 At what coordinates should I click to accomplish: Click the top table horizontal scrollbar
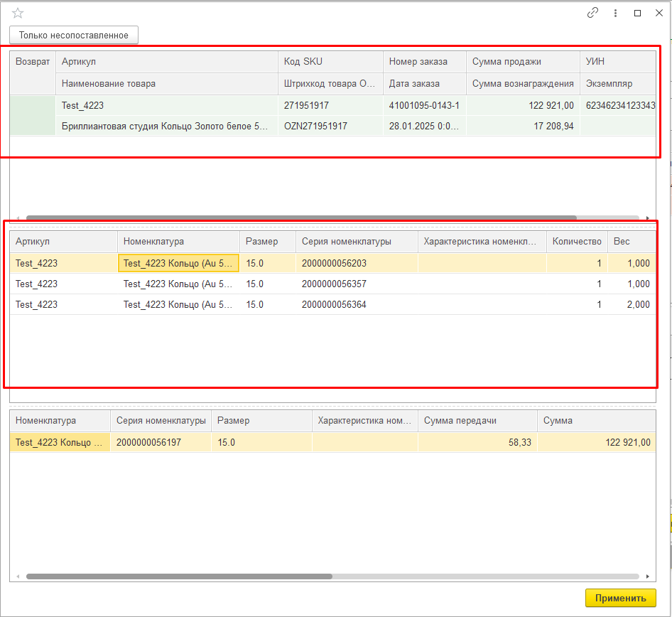pos(301,218)
